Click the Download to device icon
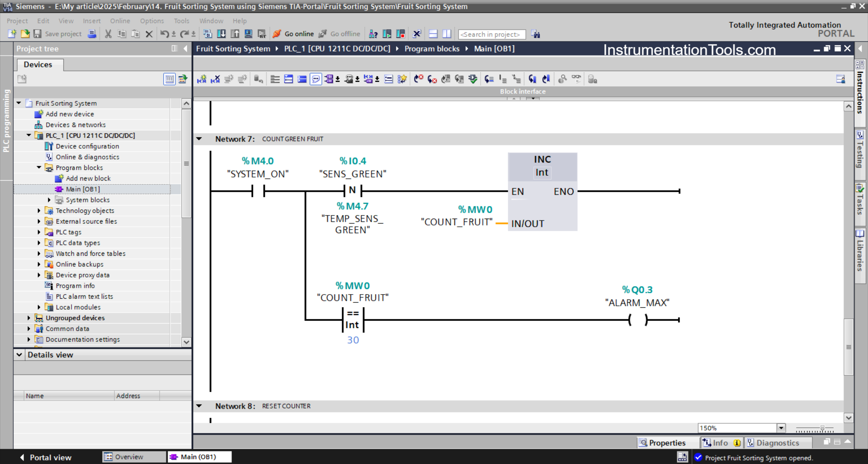Viewport: 868px width, 464px height. 222,34
